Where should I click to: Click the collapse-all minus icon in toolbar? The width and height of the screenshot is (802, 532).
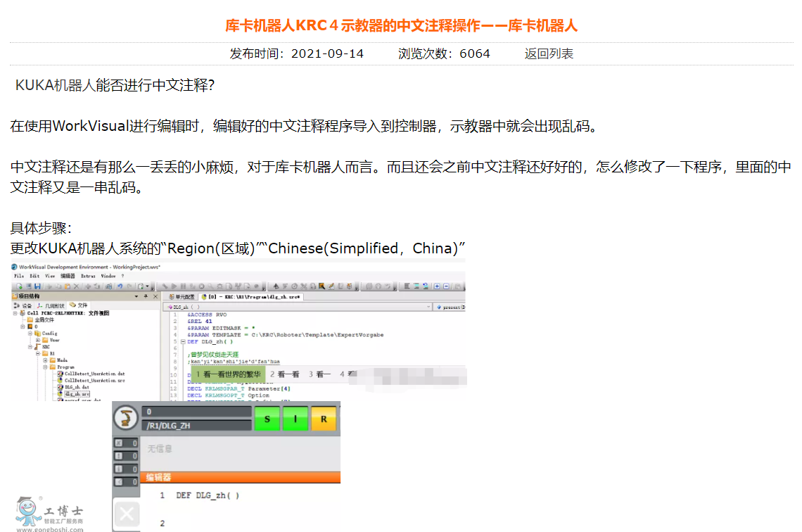pyautogui.click(x=446, y=286)
